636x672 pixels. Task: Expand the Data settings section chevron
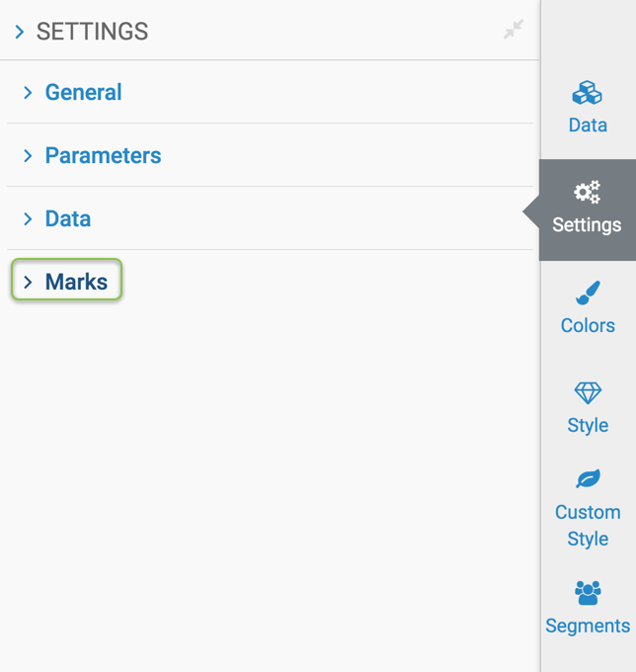click(28, 218)
